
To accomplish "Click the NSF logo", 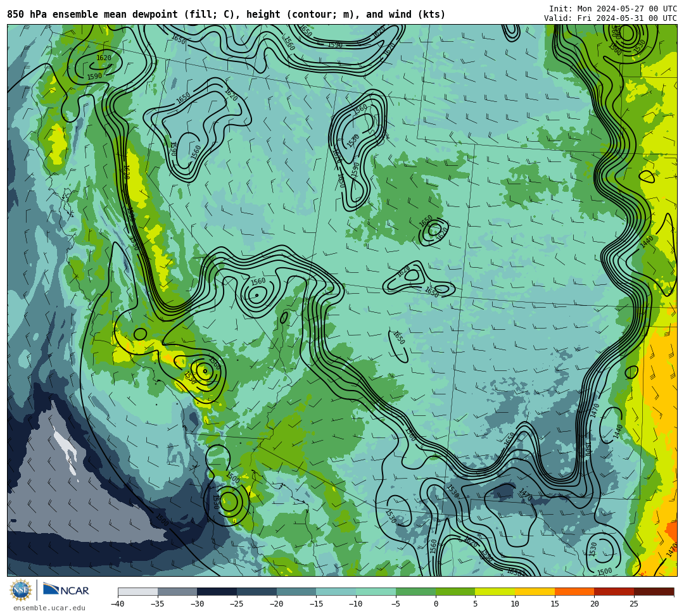I will (21, 590).
